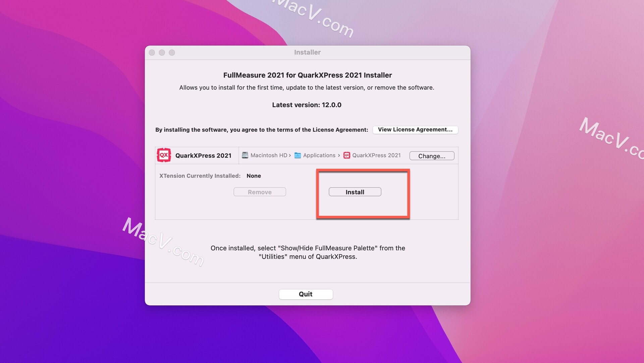Screen dimensions: 644x363
Task: Click the Applications folder icon
Action: (297, 155)
